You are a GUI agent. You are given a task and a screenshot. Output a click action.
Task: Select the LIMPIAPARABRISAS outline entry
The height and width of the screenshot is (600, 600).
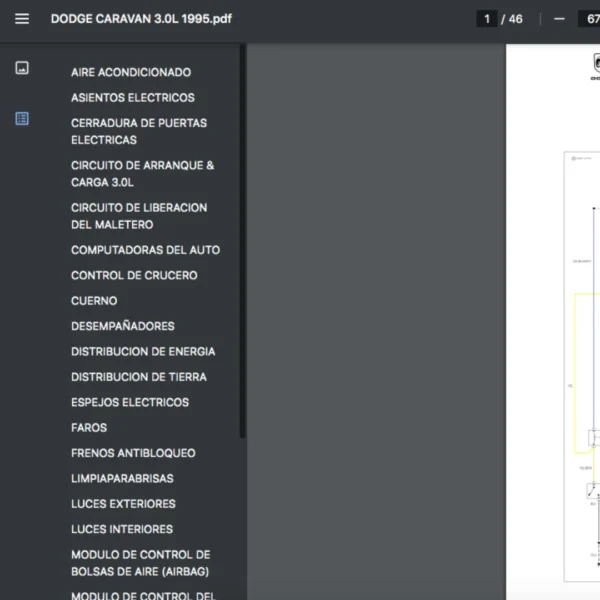pyautogui.click(x=122, y=479)
